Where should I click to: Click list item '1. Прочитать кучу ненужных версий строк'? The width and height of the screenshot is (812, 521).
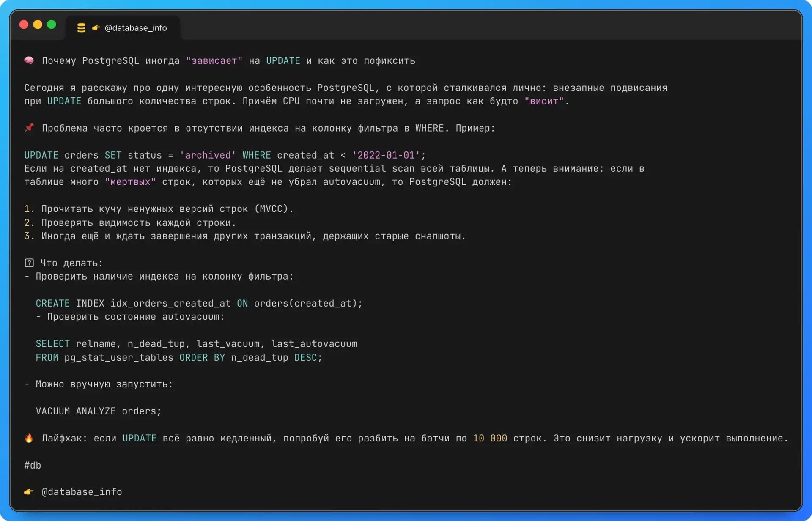point(159,209)
